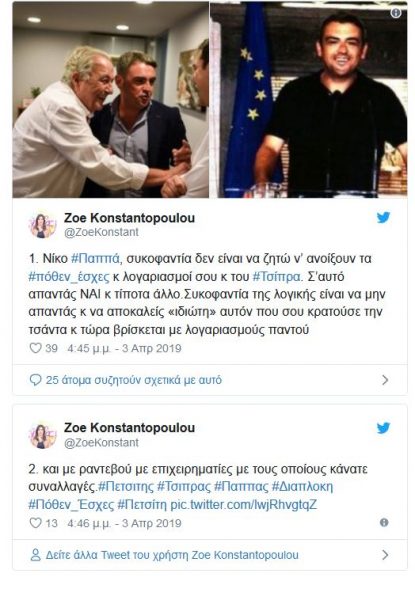
Task: Open Zoe Konstantopoulou avatar in first tweet
Action: [x=42, y=225]
